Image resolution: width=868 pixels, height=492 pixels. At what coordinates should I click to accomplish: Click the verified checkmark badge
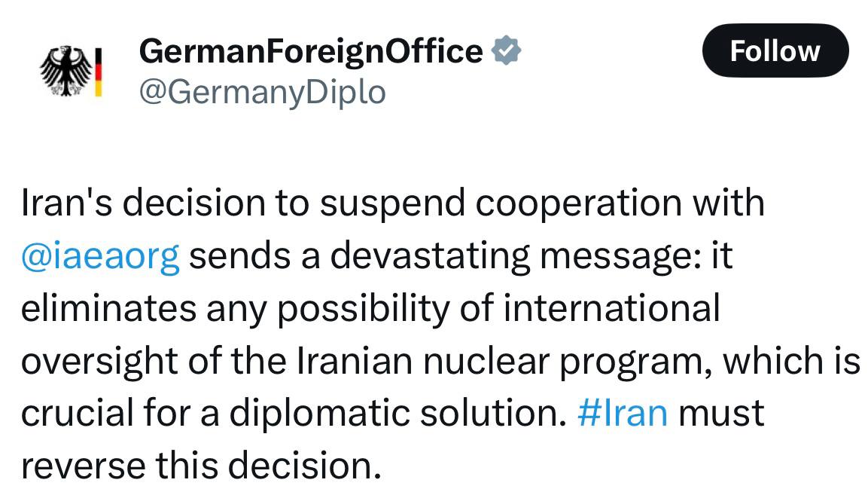[506, 50]
